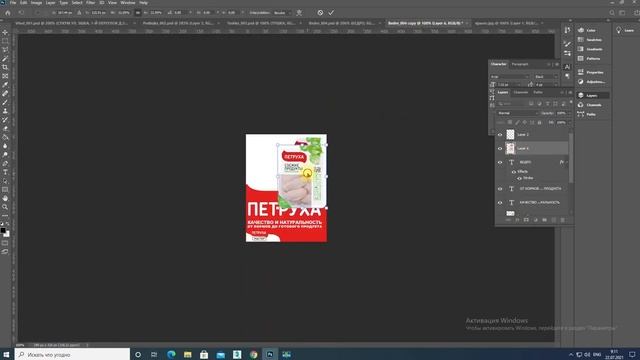The width and height of the screenshot is (640, 360).
Task: Select the Clone Stamp tool
Action: [x=5, y=111]
